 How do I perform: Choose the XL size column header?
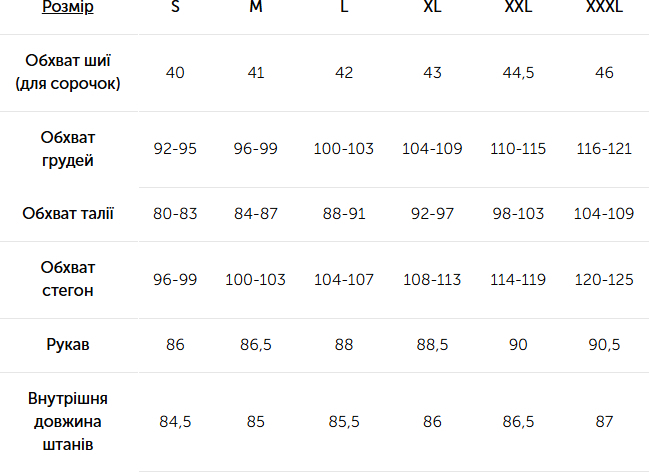point(432,8)
